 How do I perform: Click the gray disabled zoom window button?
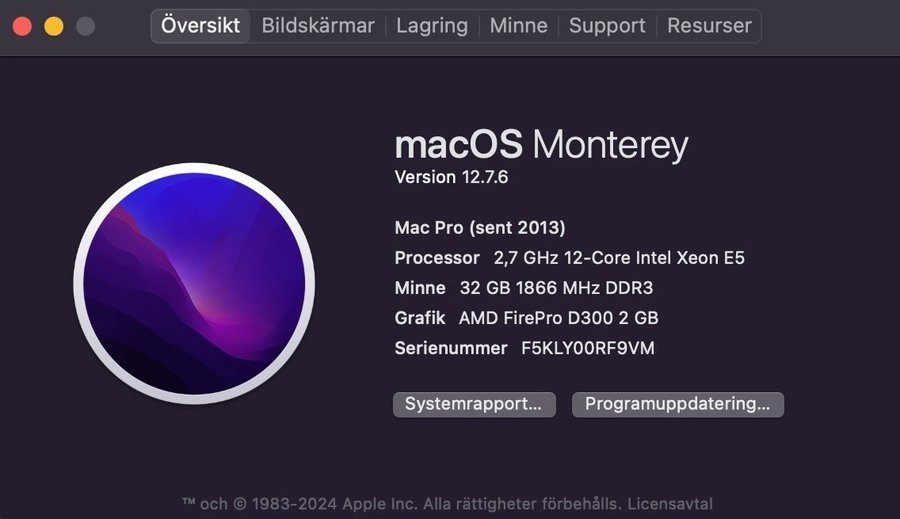pos(86,26)
